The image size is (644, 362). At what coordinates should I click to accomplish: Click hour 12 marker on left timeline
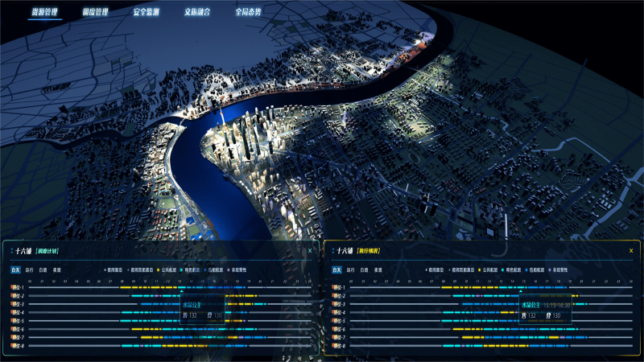(169, 281)
